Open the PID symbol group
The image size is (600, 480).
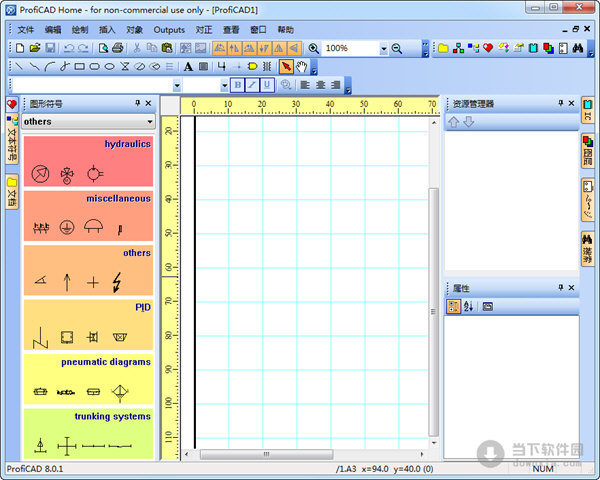(88, 325)
